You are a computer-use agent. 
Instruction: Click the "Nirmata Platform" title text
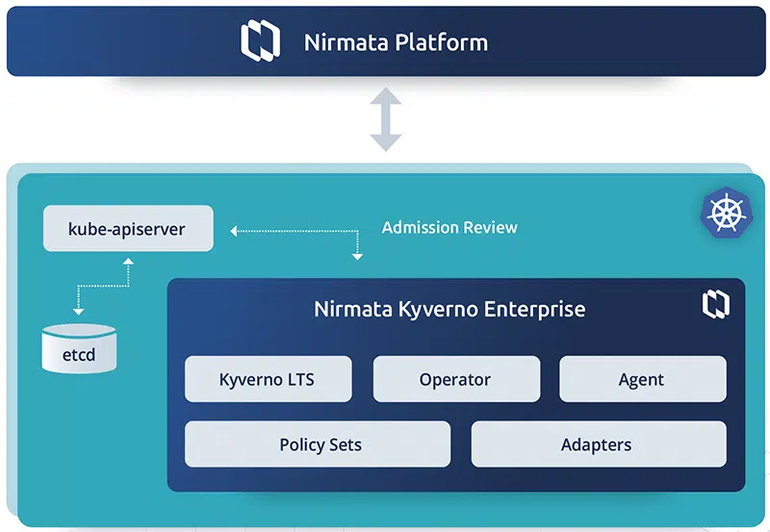point(396,42)
